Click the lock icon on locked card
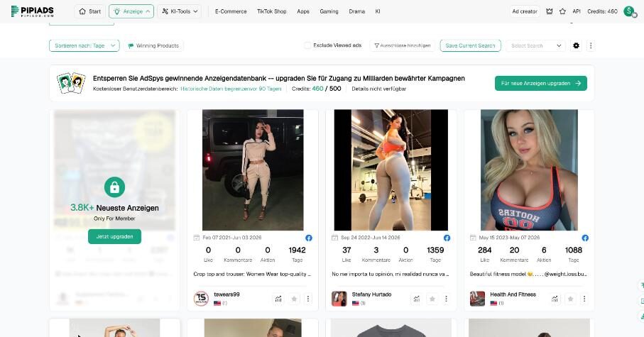This screenshot has width=644, height=337. click(x=114, y=187)
